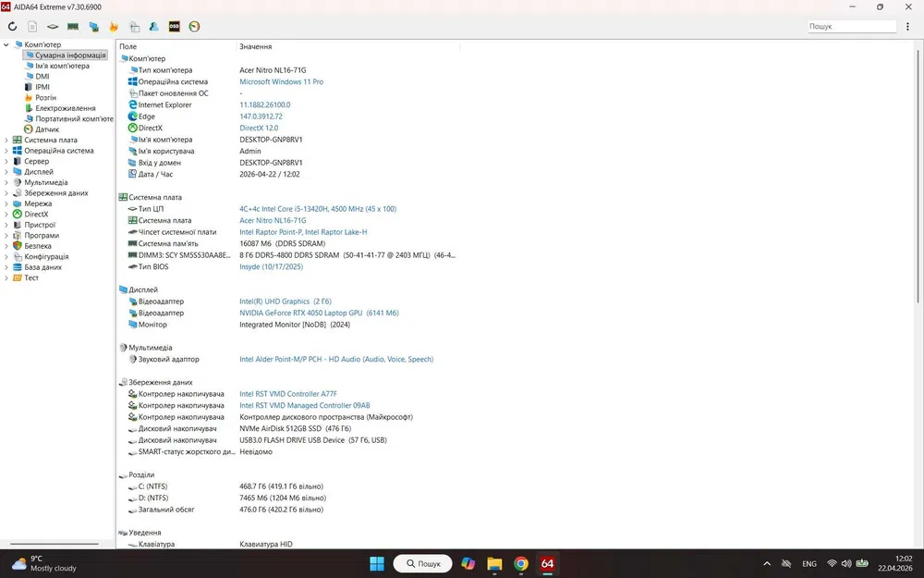The height and width of the screenshot is (578, 924).
Task: Open File Explorer from the taskbar
Action: (x=494, y=564)
